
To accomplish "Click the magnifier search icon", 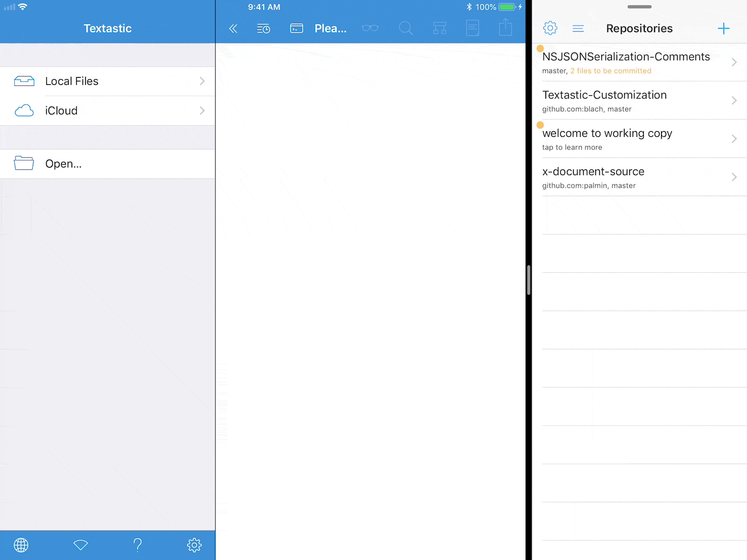I will pyautogui.click(x=405, y=28).
